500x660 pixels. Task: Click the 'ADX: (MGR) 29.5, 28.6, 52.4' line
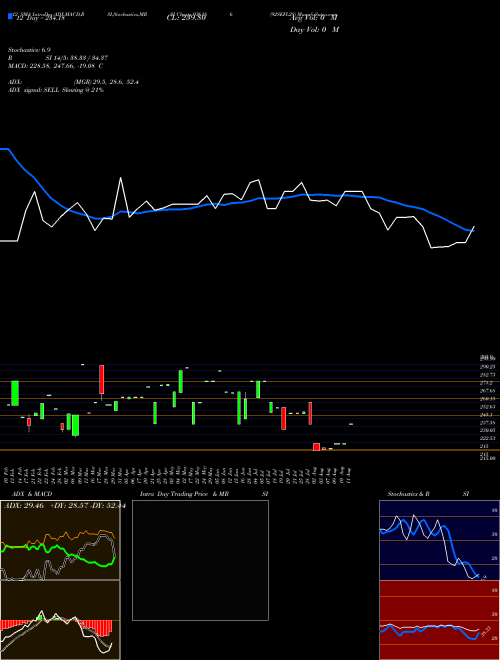73,82
